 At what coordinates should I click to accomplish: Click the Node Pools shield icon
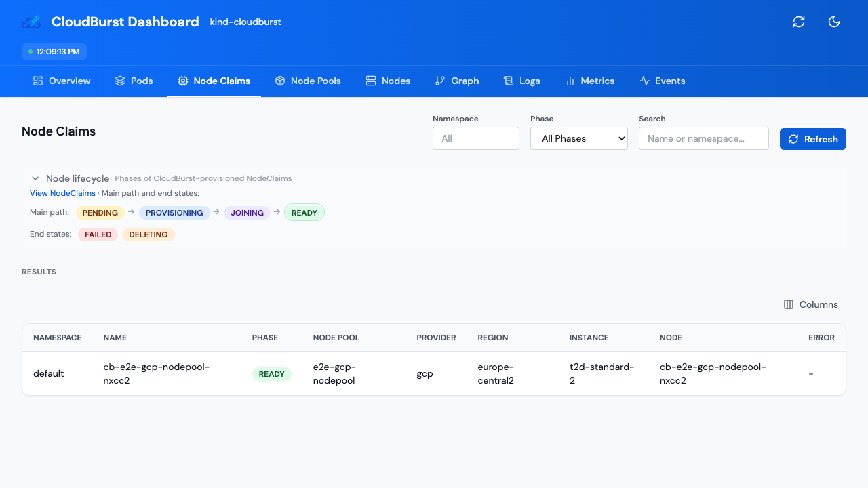point(280,81)
